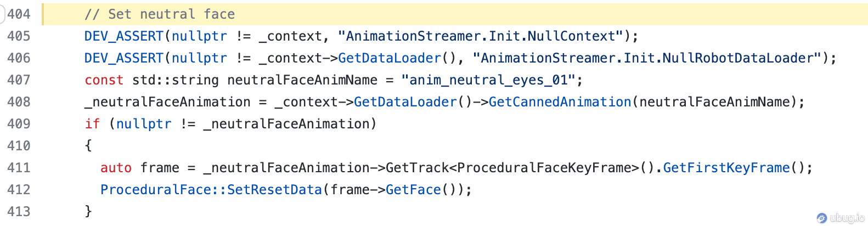The height and width of the screenshot is (226, 868).
Task: Click the GetFace method call
Action: pos(413,190)
